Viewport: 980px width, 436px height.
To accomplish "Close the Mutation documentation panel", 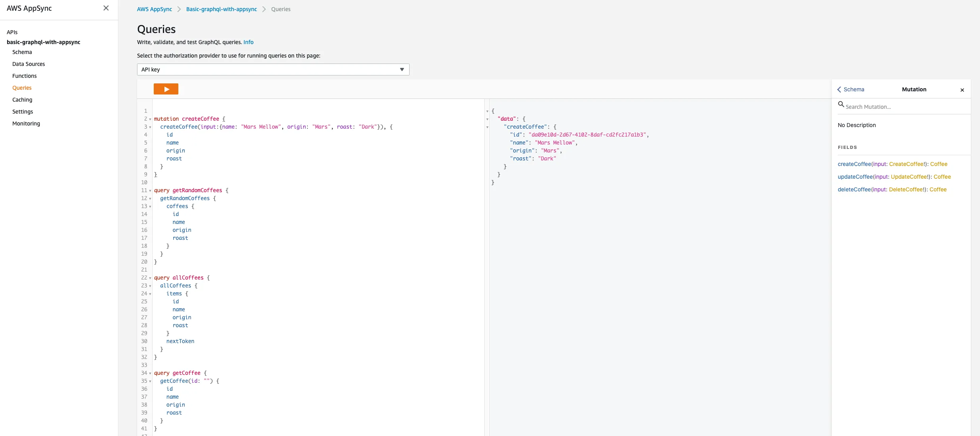I will coord(962,90).
